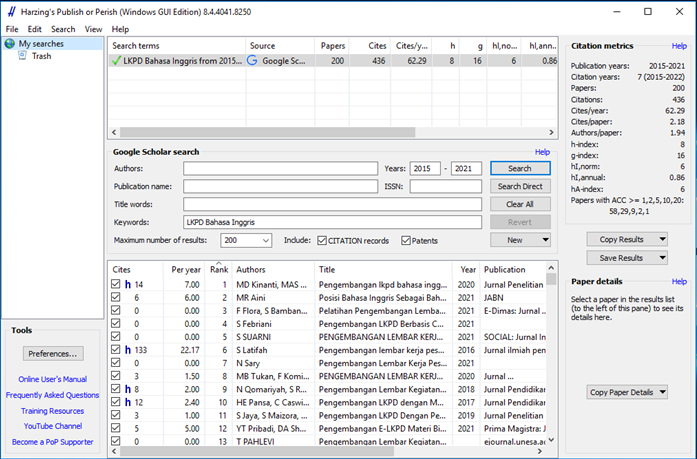Screen dimensions: 697x459
Task: Click Help link in Paper details panel
Action: 679,281
